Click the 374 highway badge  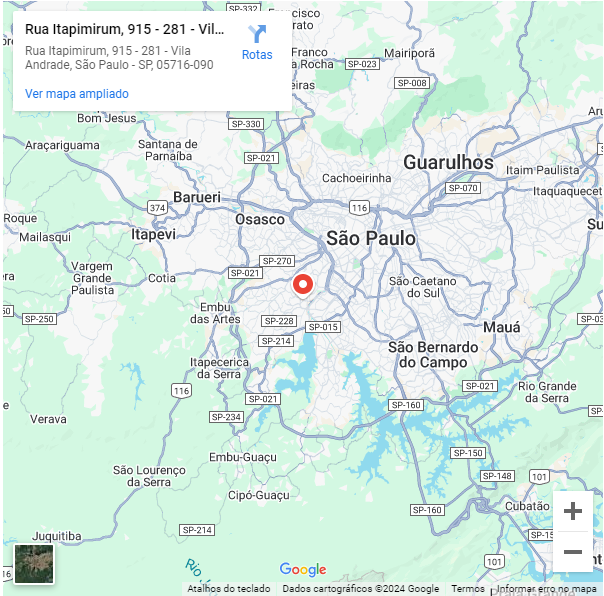click(x=157, y=207)
